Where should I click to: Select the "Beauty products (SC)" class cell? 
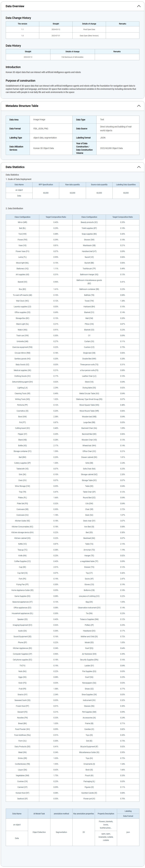(89, 222)
